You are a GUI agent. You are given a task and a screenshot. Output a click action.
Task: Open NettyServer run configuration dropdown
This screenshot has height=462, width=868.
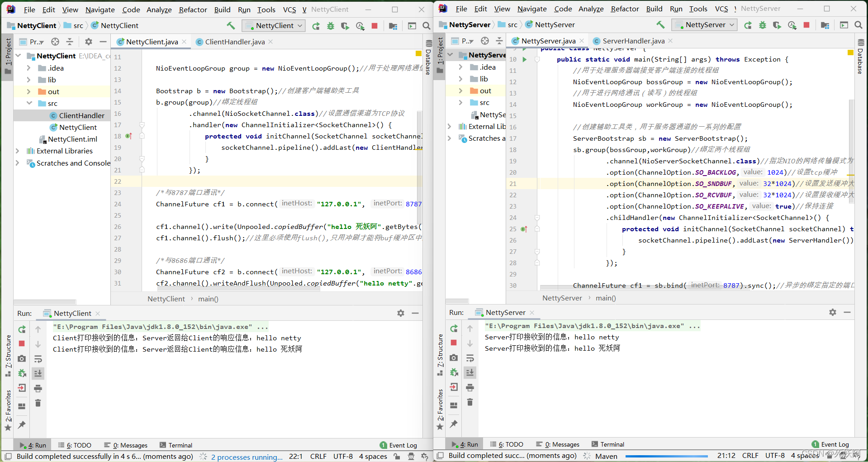(x=704, y=25)
